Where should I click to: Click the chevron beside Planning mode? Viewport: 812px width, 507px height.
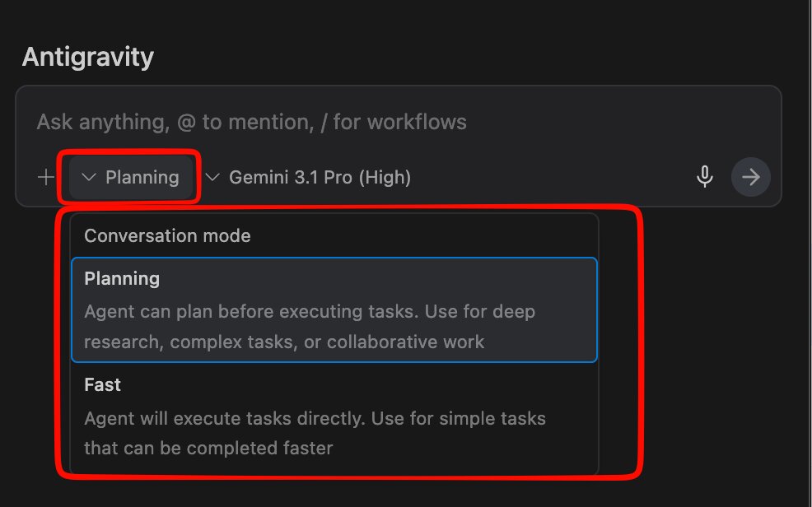coord(90,177)
